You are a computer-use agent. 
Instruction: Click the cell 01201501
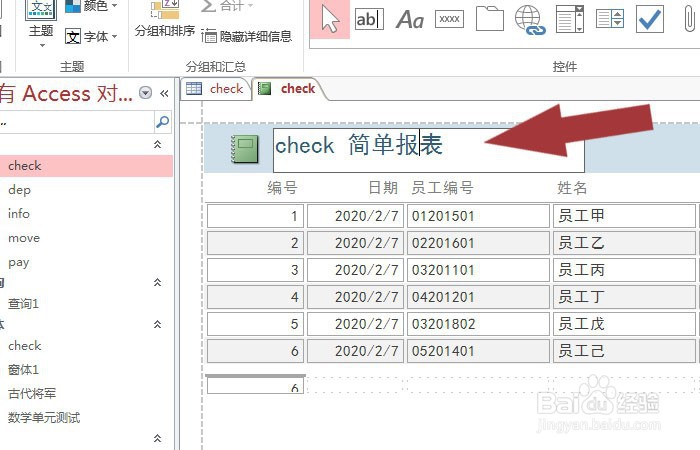click(x=478, y=216)
